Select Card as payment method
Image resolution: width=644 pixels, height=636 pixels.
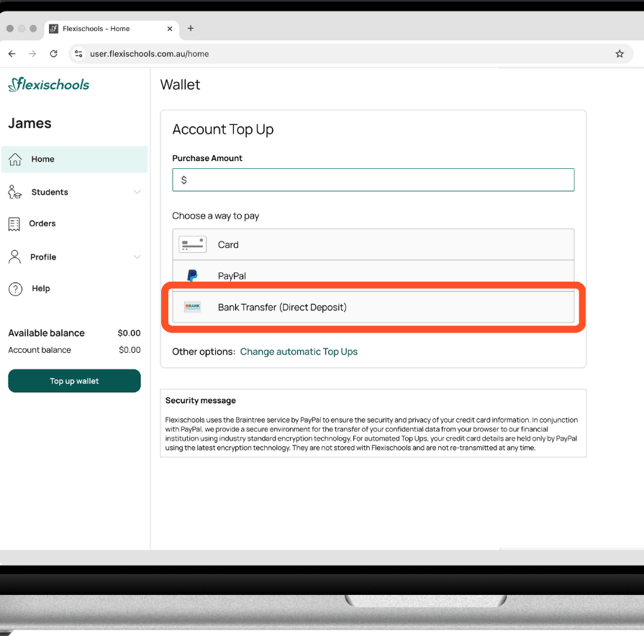[x=373, y=244]
